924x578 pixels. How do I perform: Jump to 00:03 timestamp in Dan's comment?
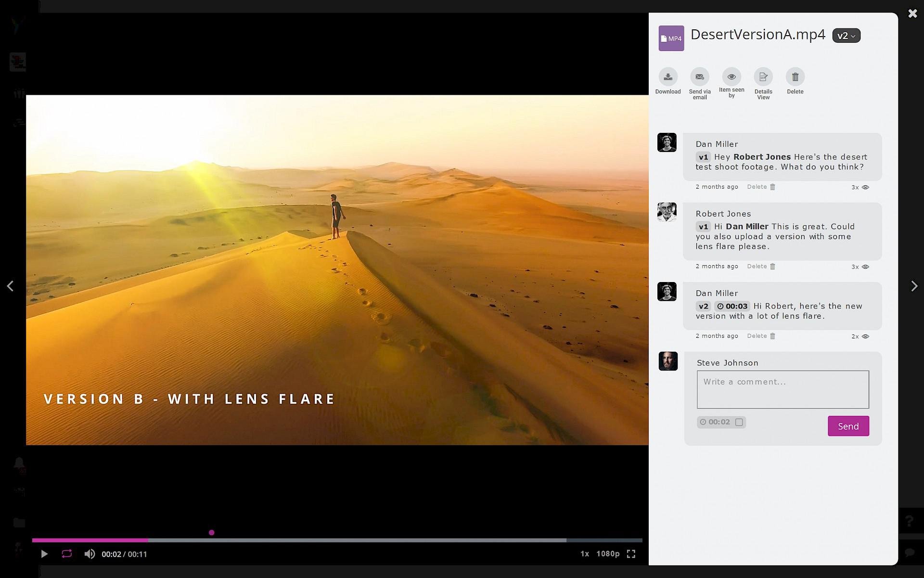point(732,306)
